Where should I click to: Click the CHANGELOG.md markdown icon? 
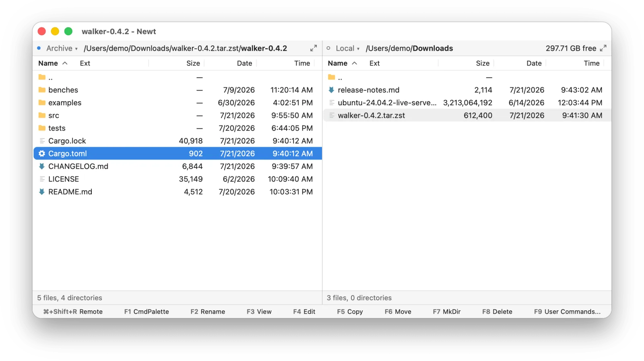tap(42, 166)
